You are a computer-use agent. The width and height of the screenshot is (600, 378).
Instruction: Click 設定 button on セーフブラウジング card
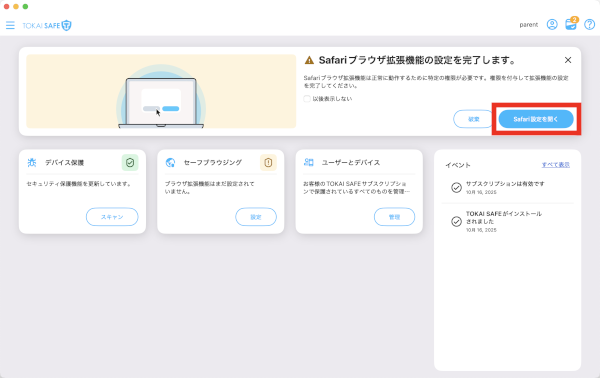(x=256, y=217)
